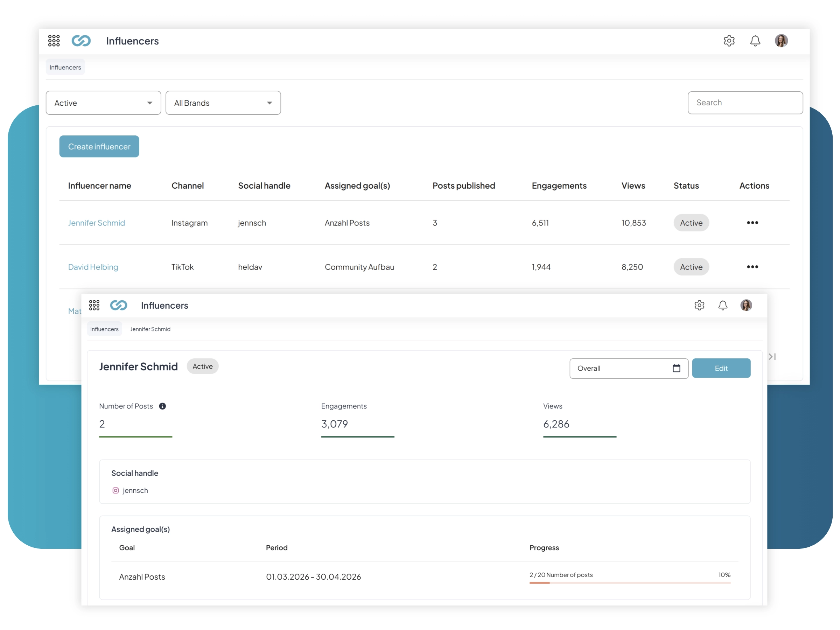The height and width of the screenshot is (630, 840).
Task: Open the David Helbing influencer link
Action: 93,267
